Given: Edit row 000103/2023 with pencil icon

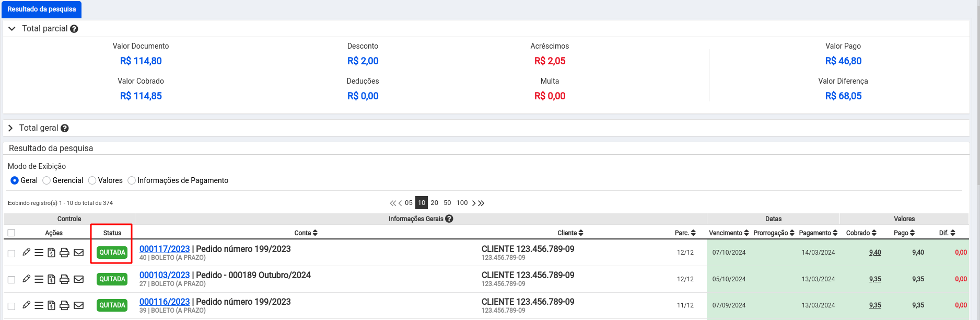Looking at the screenshot, I should click(x=26, y=279).
